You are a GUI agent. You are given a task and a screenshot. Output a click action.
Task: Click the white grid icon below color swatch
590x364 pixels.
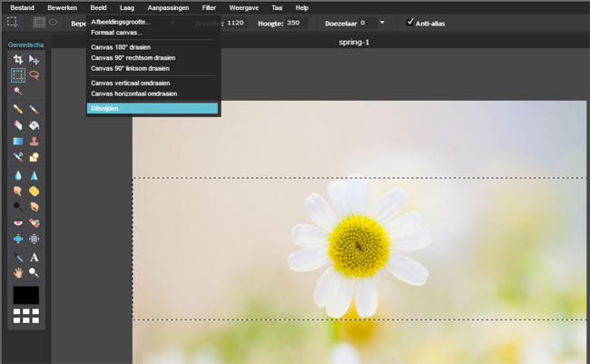click(x=26, y=316)
